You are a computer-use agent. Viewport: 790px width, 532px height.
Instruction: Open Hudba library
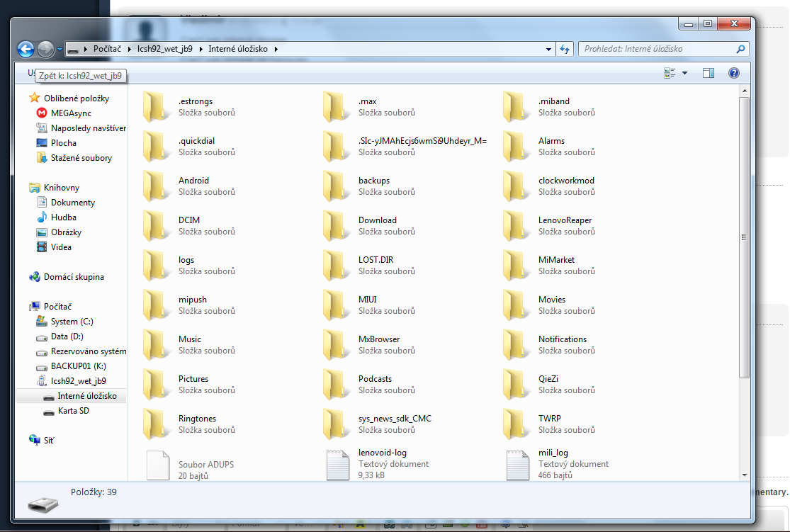point(64,217)
